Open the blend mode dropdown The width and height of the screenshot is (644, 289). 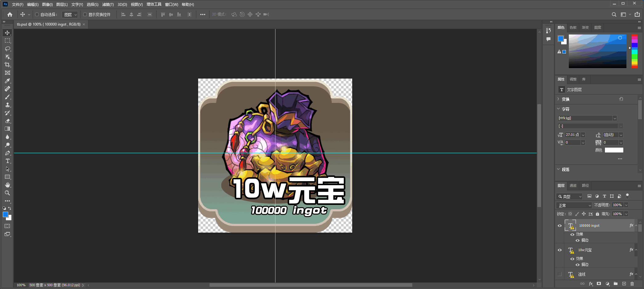tap(574, 205)
